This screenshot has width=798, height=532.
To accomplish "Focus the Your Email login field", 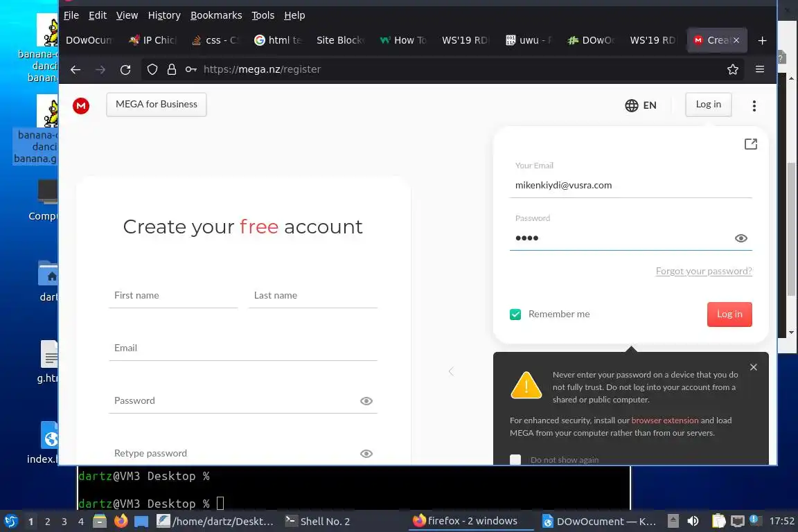I will click(630, 186).
